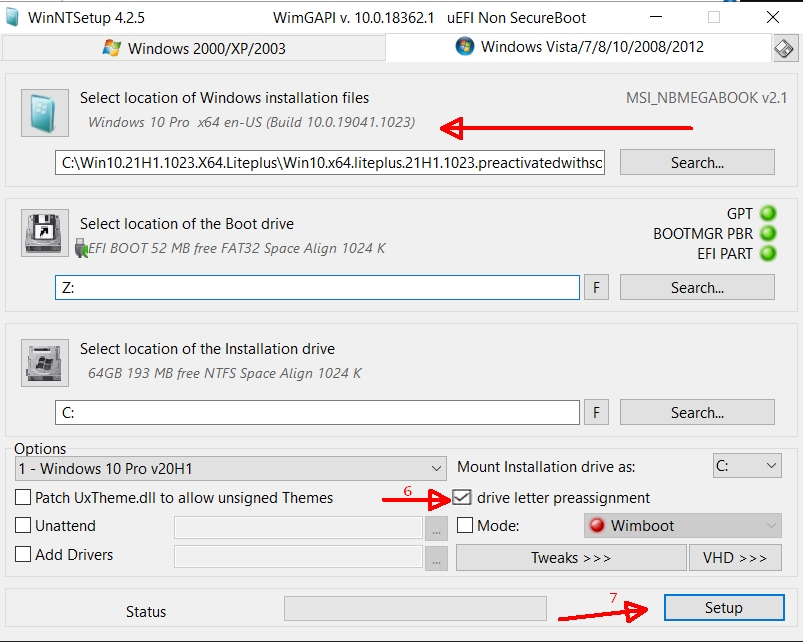Click the green BOOTMGR PBR status indicator
Viewport: 803px width, 642px height.
(x=768, y=233)
